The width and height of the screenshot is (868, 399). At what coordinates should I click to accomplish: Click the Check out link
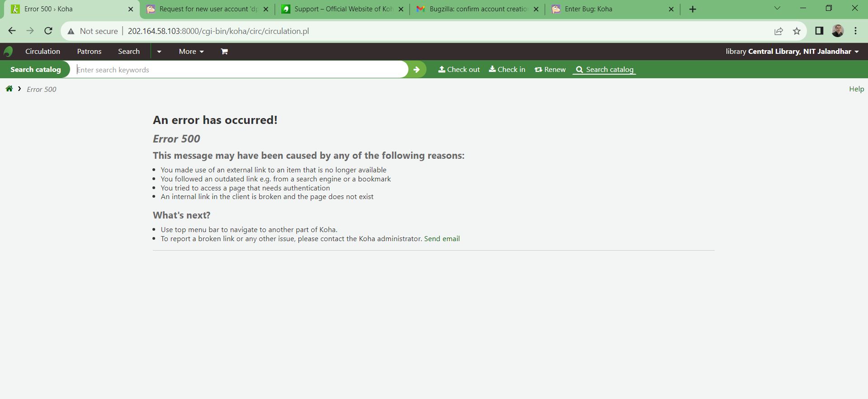pos(459,70)
